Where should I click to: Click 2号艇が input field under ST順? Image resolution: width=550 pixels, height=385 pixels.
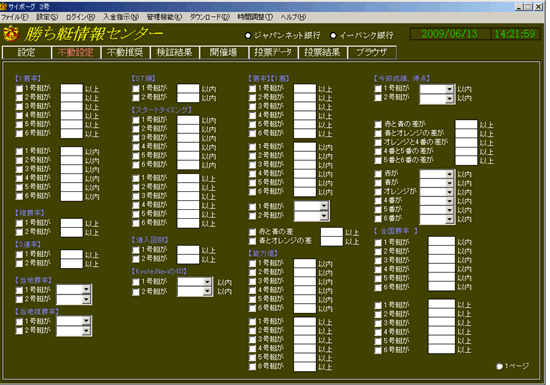188,98
